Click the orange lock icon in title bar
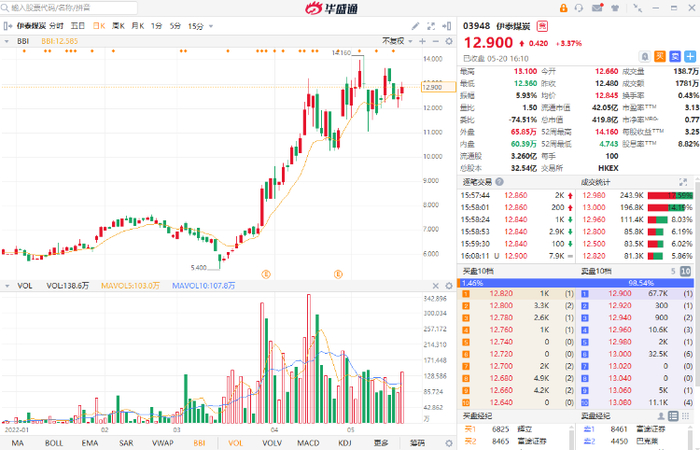Viewport: 700px width, 450px height. (x=563, y=8)
